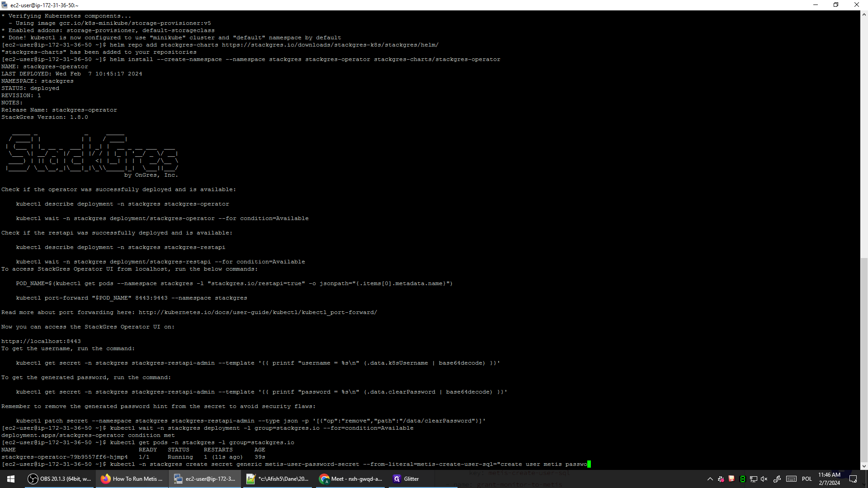Screen dimensions: 868x488
Task: Switch to OBS 20.1.3 in the taskbar
Action: coord(59,479)
